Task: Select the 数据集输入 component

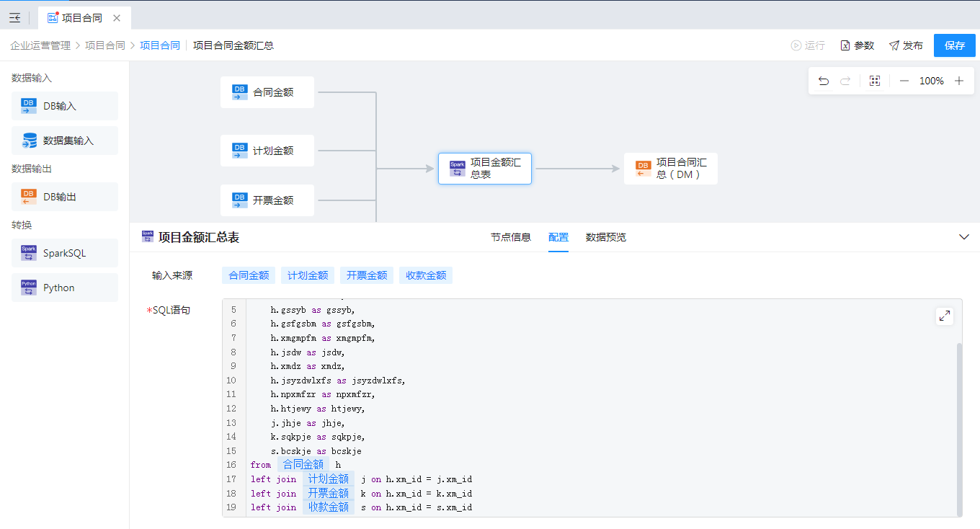Action: pyautogui.click(x=65, y=141)
